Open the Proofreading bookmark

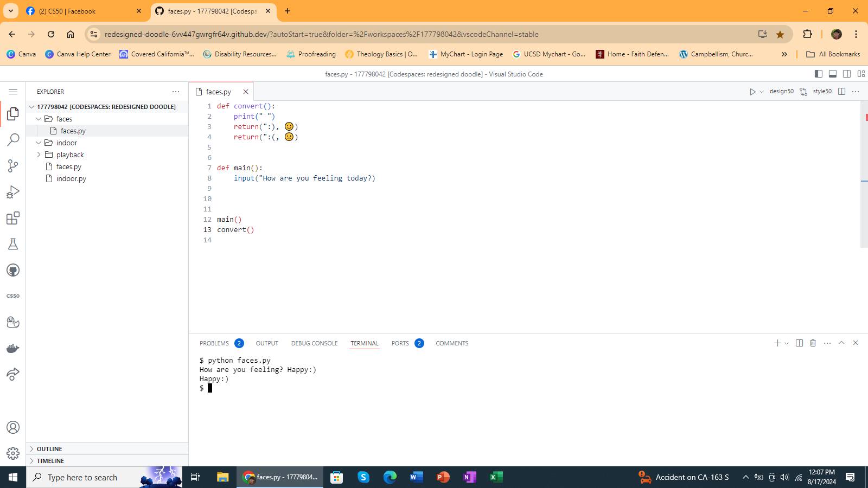pos(311,54)
